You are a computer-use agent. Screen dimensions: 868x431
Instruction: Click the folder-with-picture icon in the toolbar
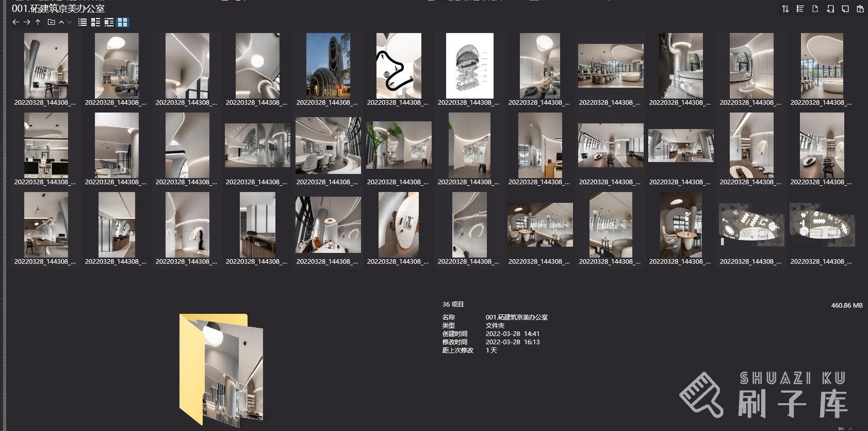click(51, 22)
